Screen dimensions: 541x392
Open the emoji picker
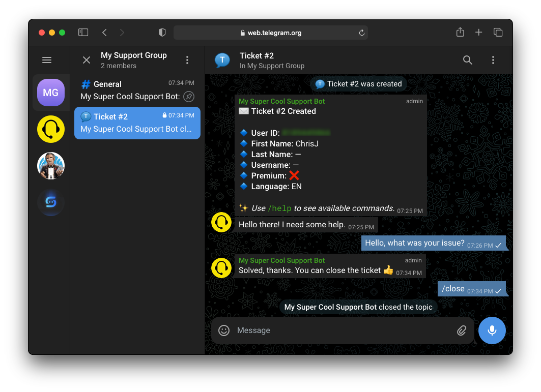(224, 330)
